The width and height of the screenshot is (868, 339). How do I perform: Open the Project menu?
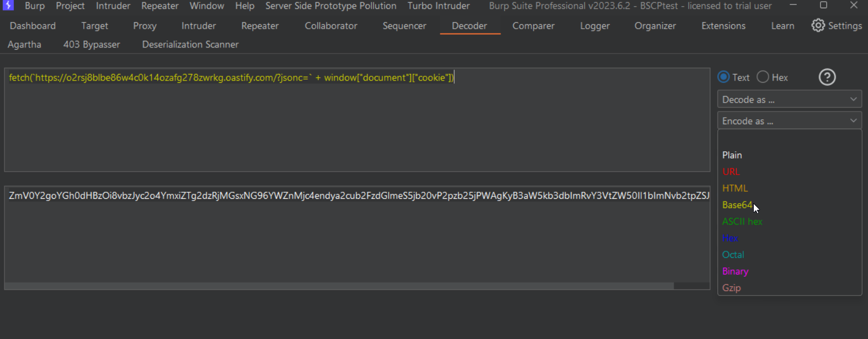[70, 6]
